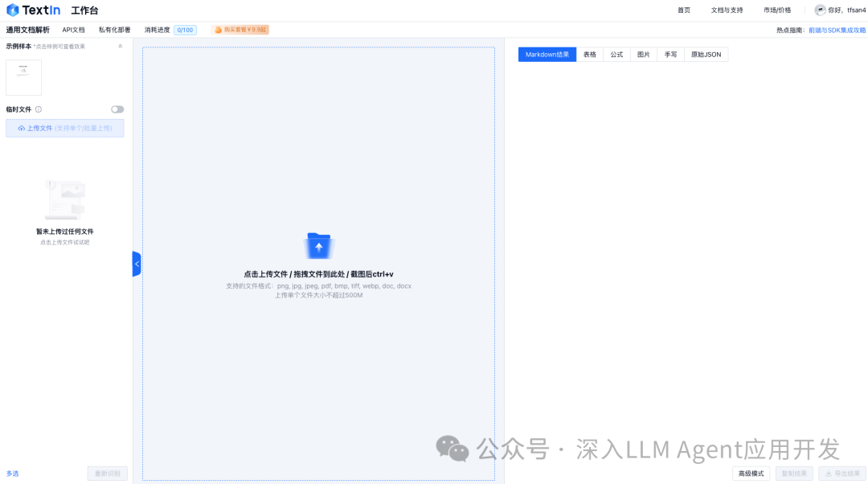Viewport: 868px width, 484px height.
Task: Enable 多选 mode at bottom left
Action: pos(12,474)
